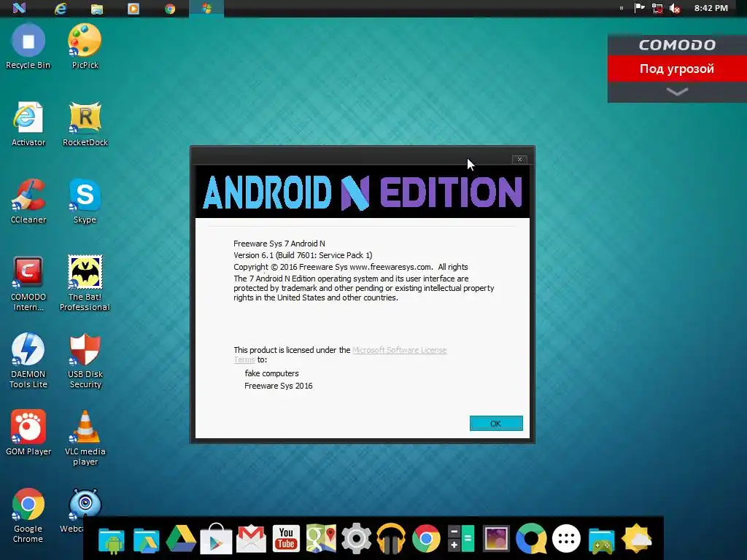
Task: Open Google Maps in the dock
Action: coord(321,539)
